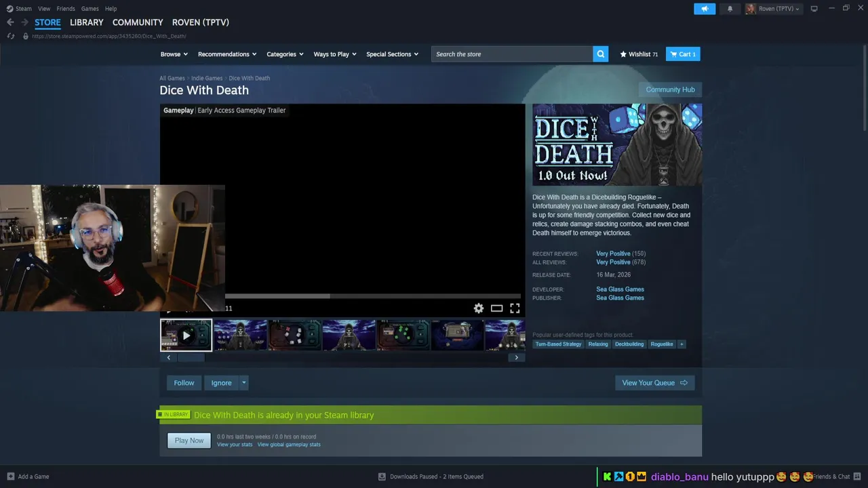Screen dimensions: 868x488
Task: Open the Friends menu
Action: 66,9
